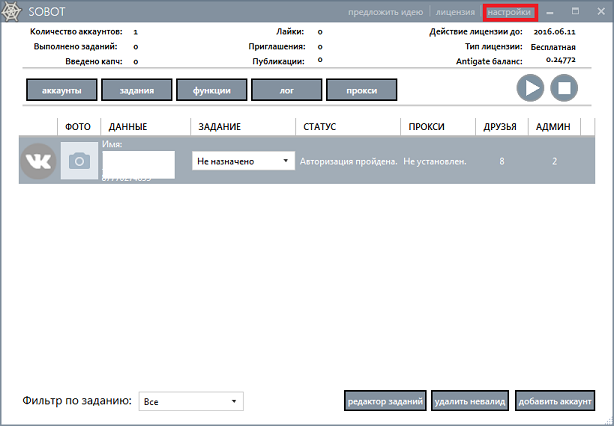Click the ДРУЗЬЯ column header
This screenshot has width=614, height=426.
point(500,127)
